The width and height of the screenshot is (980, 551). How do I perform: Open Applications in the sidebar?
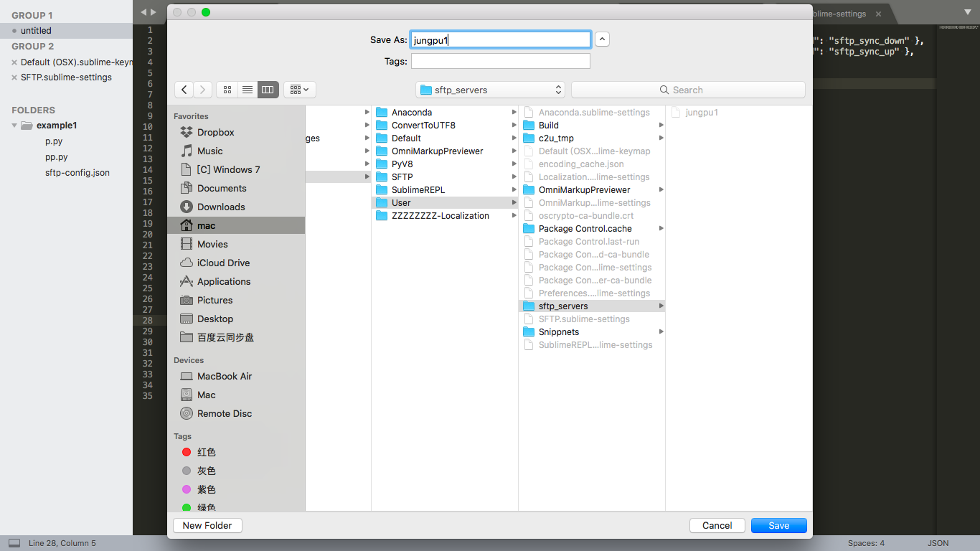(224, 281)
